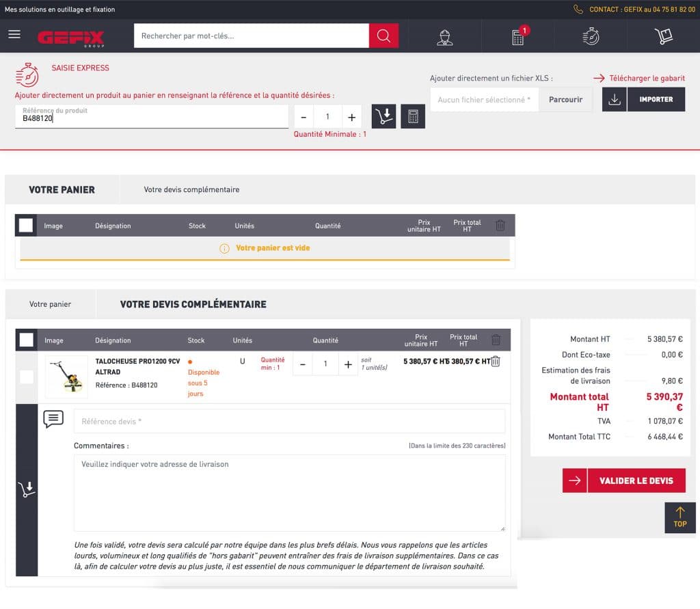Switch to the Votre devis complémentaire tab
Image resolution: width=700 pixels, height=609 pixels.
click(191, 190)
